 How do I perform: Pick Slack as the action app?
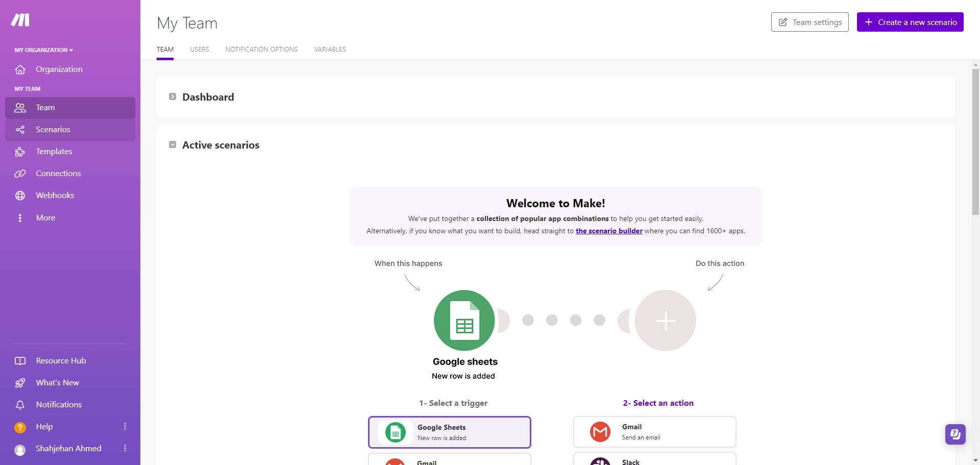[654, 459]
